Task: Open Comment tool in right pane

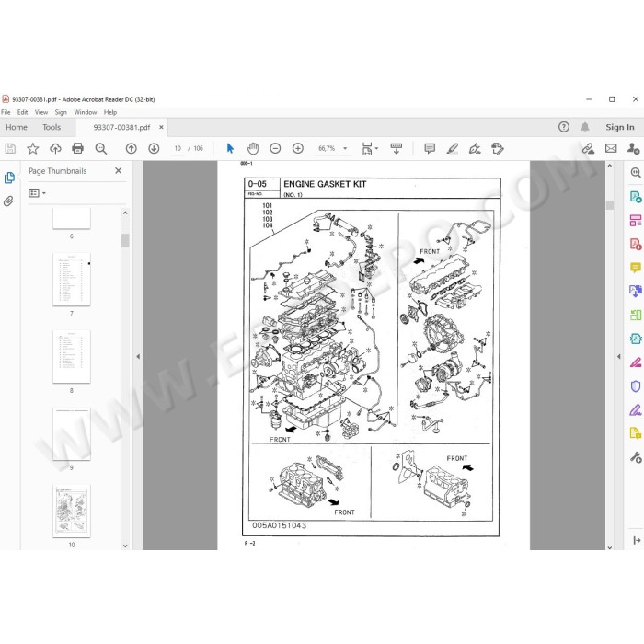Action: tap(636, 268)
